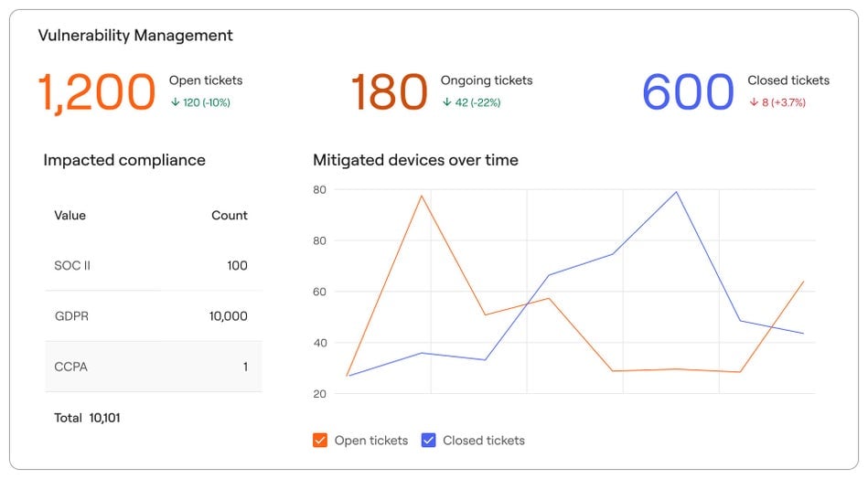Image resolution: width=868 pixels, height=479 pixels.
Task: Sort by the Value column header
Action: pos(70,216)
